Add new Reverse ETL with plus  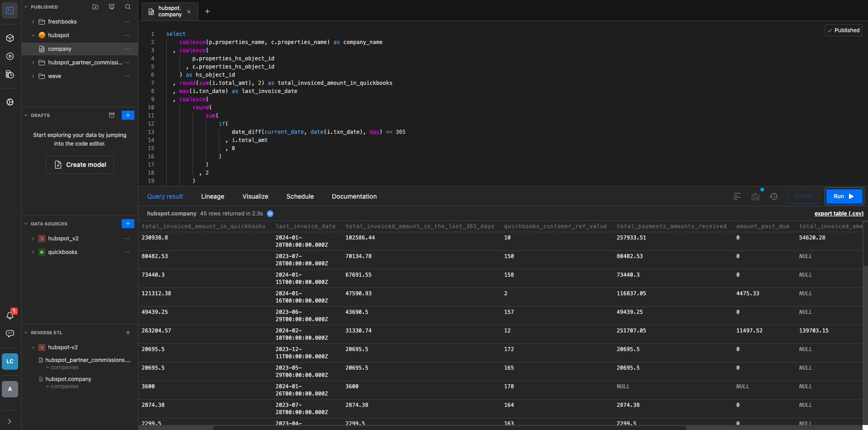click(x=128, y=332)
